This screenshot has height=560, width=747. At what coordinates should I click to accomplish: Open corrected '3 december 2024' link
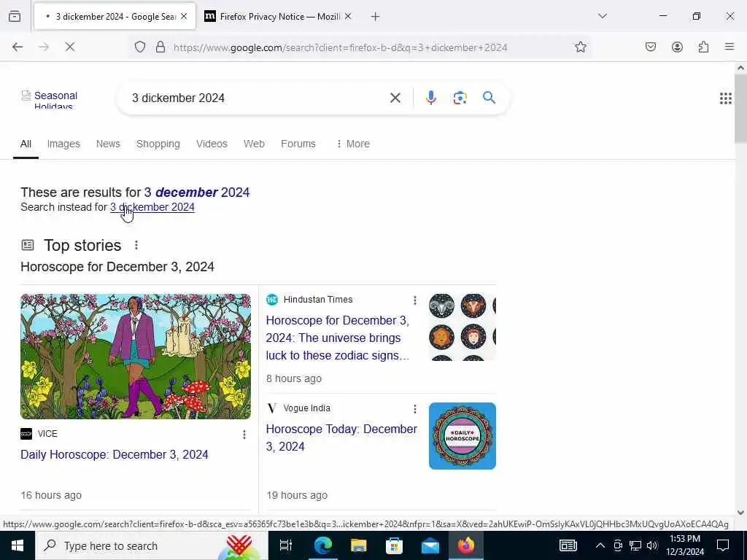point(197,192)
